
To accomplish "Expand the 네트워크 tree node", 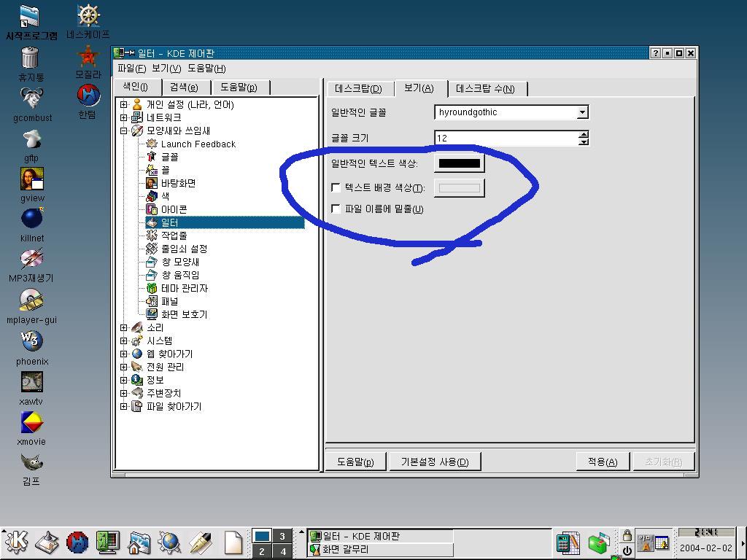I will (124, 118).
